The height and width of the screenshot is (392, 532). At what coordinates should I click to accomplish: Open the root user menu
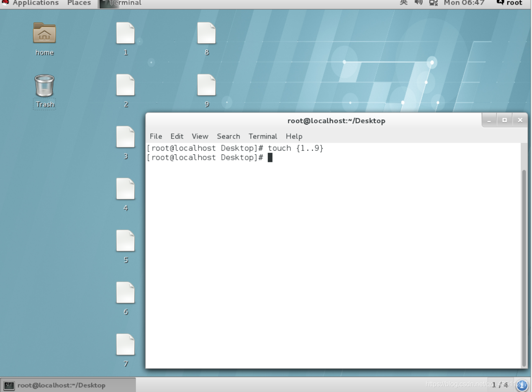coord(509,3)
